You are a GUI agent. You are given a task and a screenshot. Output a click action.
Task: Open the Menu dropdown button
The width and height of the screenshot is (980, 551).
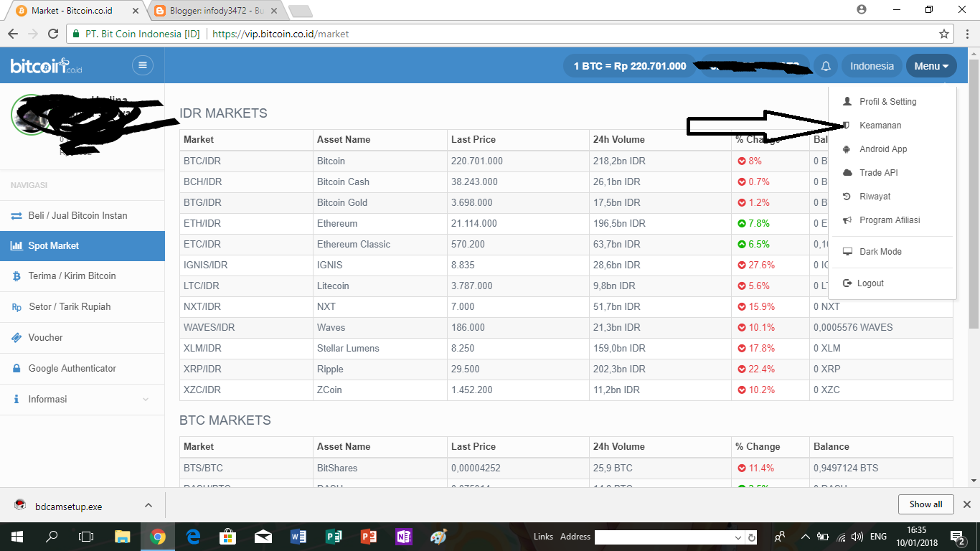point(931,66)
